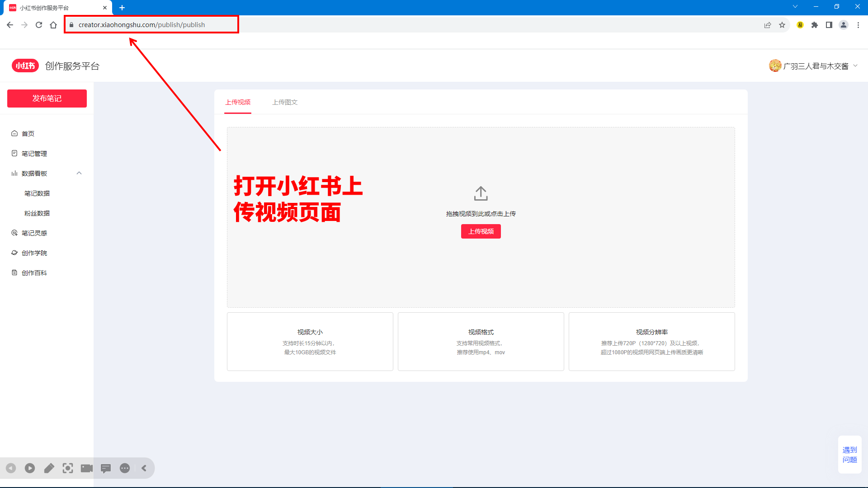Reload the page with the refresh icon
868x488 pixels.
(x=39, y=25)
